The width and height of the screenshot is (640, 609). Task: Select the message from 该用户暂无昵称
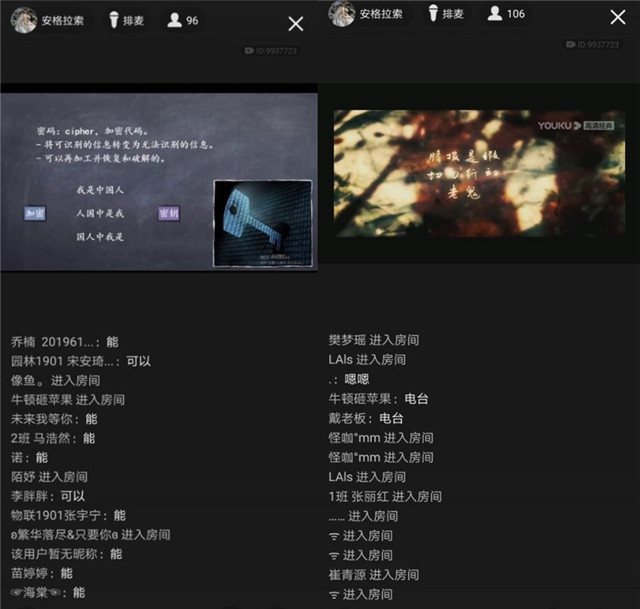point(67,554)
